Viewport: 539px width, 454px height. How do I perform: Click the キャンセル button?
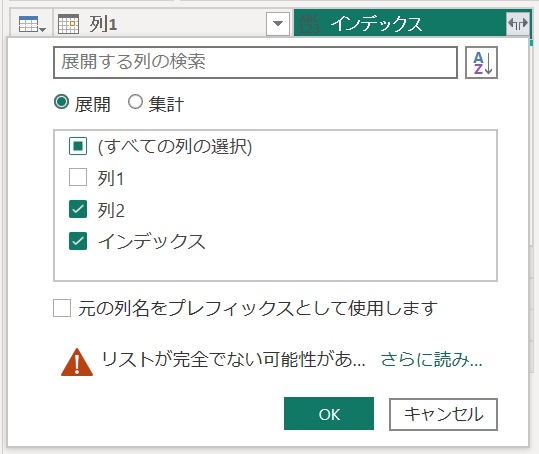[x=443, y=414]
